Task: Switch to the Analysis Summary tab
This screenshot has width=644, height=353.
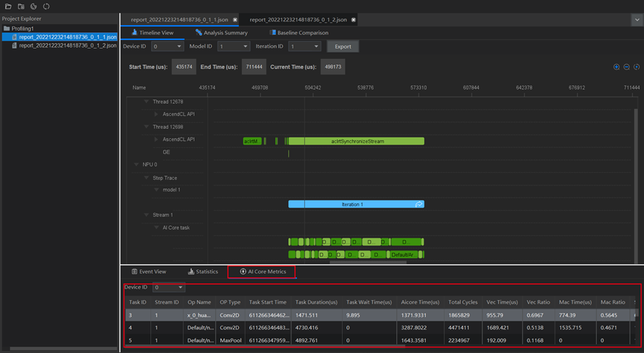Action: pyautogui.click(x=222, y=33)
